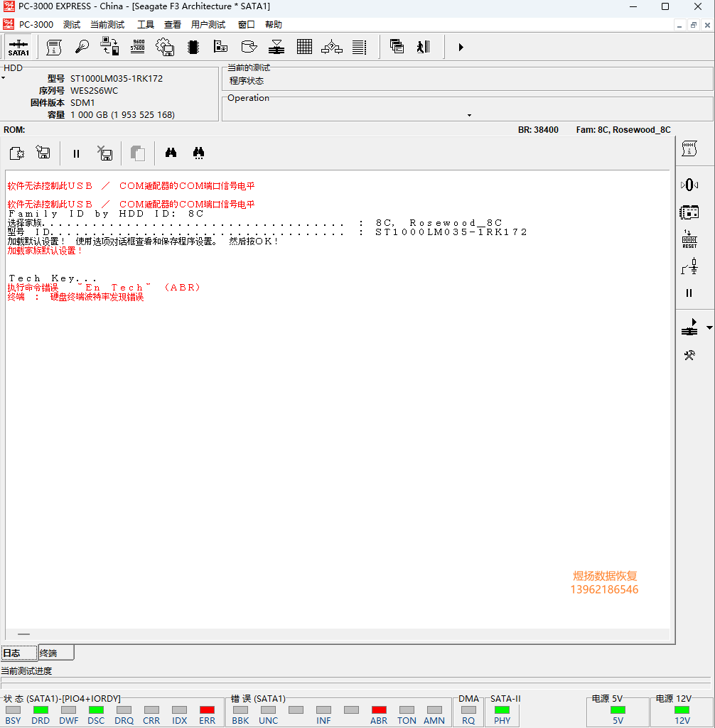715x728 pixels.
Task: Click the text list lines toolbar icon
Action: pyautogui.click(x=359, y=47)
